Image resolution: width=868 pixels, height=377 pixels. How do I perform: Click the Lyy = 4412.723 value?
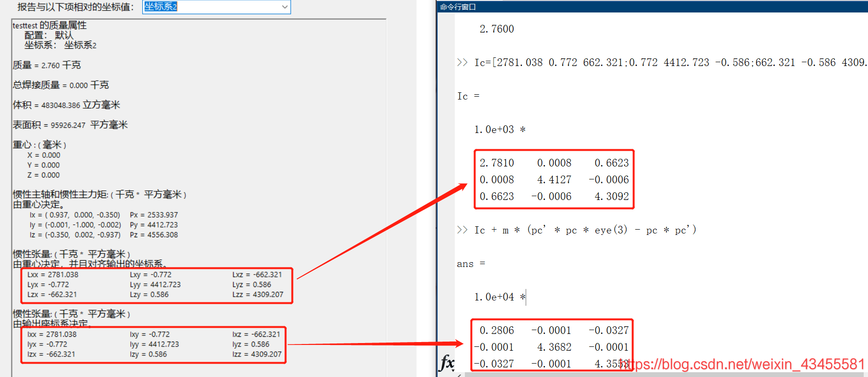(155, 285)
